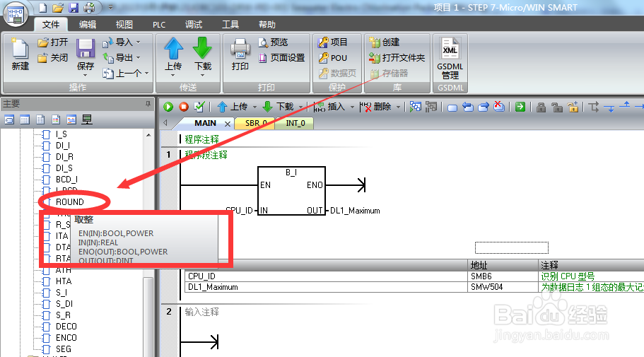This screenshot has height=357, width=644.
Task: Click the red Stop PLC icon
Action: click(184, 107)
